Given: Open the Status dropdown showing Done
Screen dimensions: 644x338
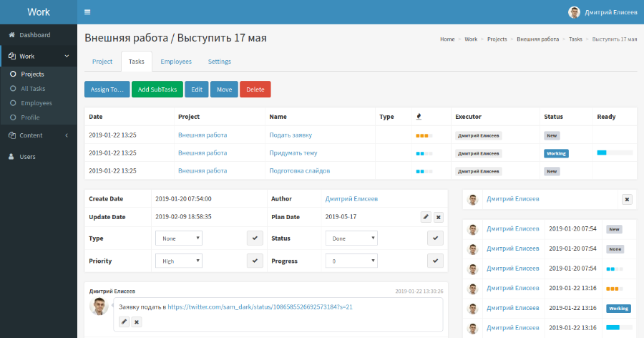Looking at the screenshot, I should 351,238.
